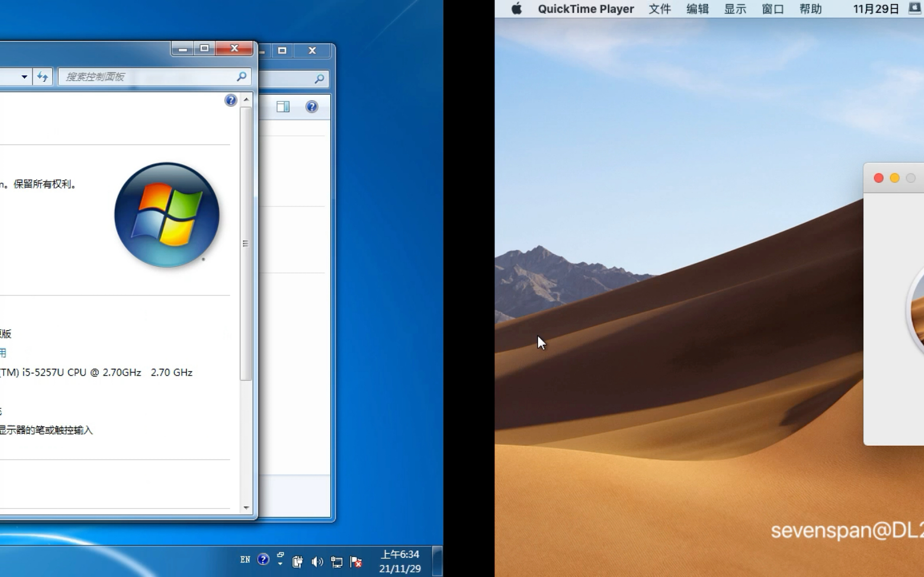This screenshot has height=577, width=924.
Task: Open the address bar history dropdown
Action: click(24, 77)
